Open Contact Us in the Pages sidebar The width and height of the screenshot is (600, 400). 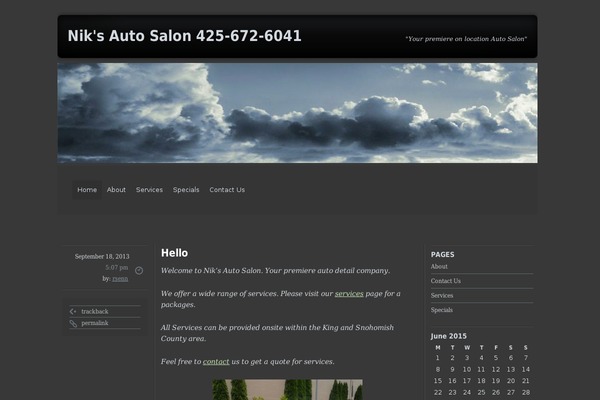tap(445, 281)
